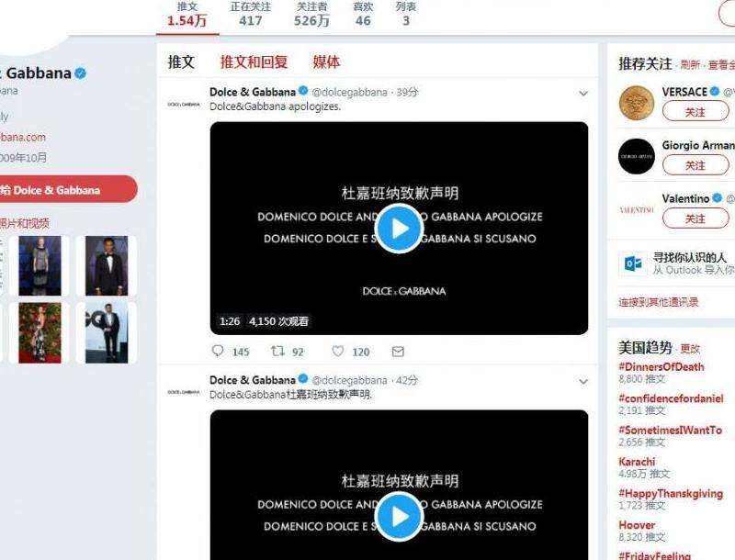Open Dolce & Gabbana avatar on the 39分 tweet
This screenshot has width=735, height=560.
(183, 104)
